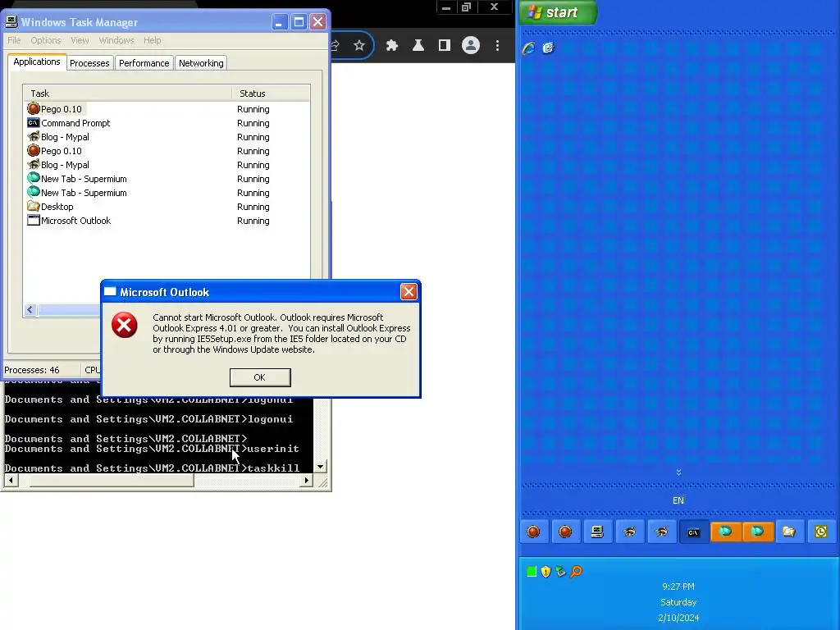Viewport: 840px width, 630px height.
Task: Click the Supermium taskbar button beside folder button
Action: [x=757, y=532]
